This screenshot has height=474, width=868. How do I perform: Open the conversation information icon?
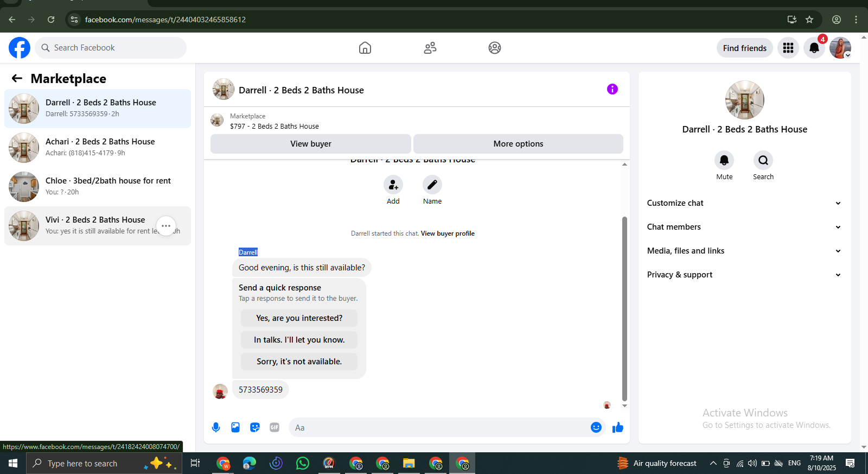pos(612,89)
